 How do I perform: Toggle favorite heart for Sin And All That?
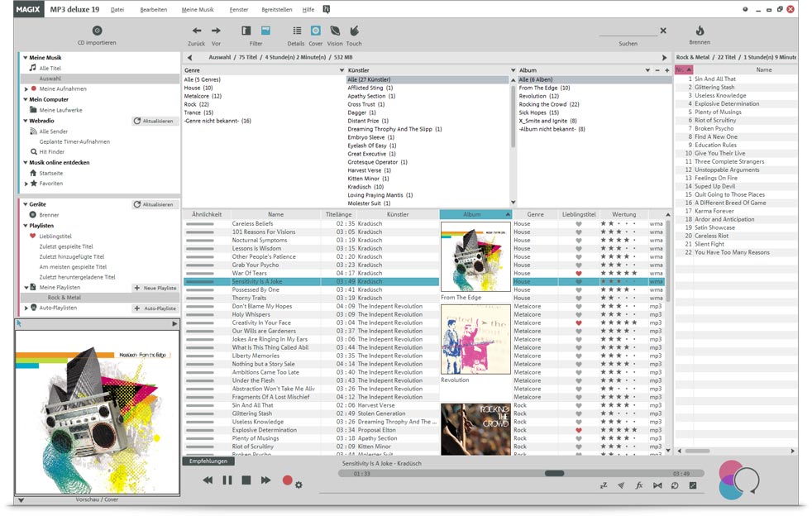pyautogui.click(x=579, y=405)
